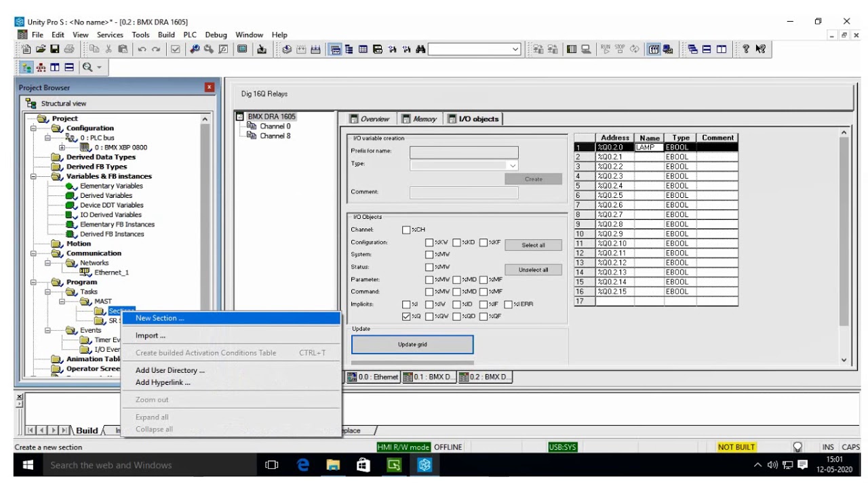Collapse the MAST task node

coord(63,302)
